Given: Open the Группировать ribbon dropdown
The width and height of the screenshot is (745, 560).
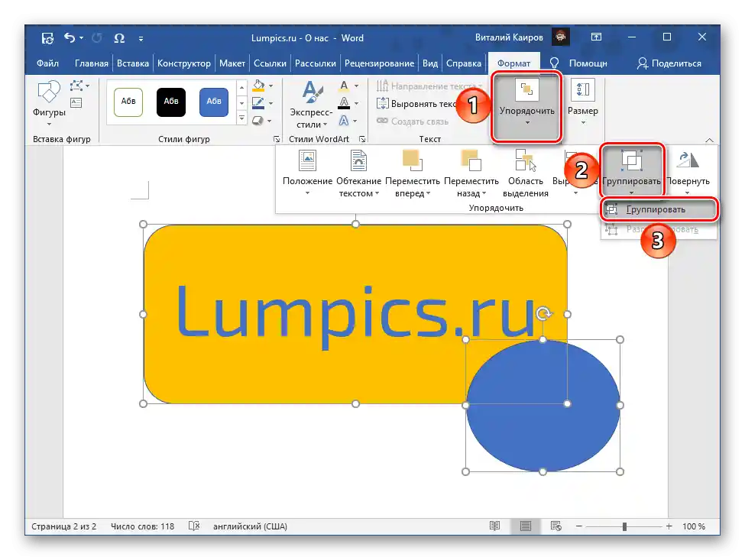Looking at the screenshot, I should 631,172.
